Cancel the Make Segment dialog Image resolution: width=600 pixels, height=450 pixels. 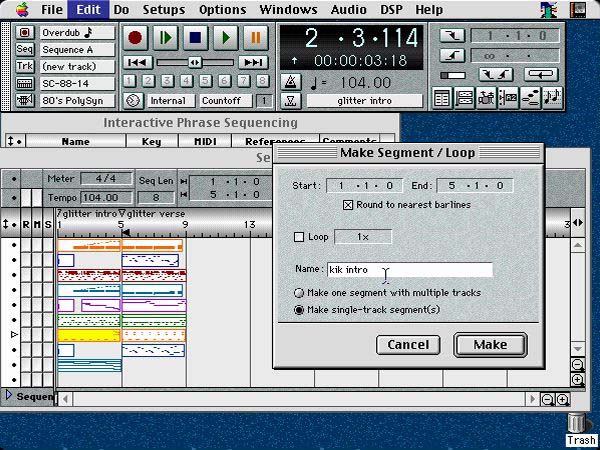(408, 344)
